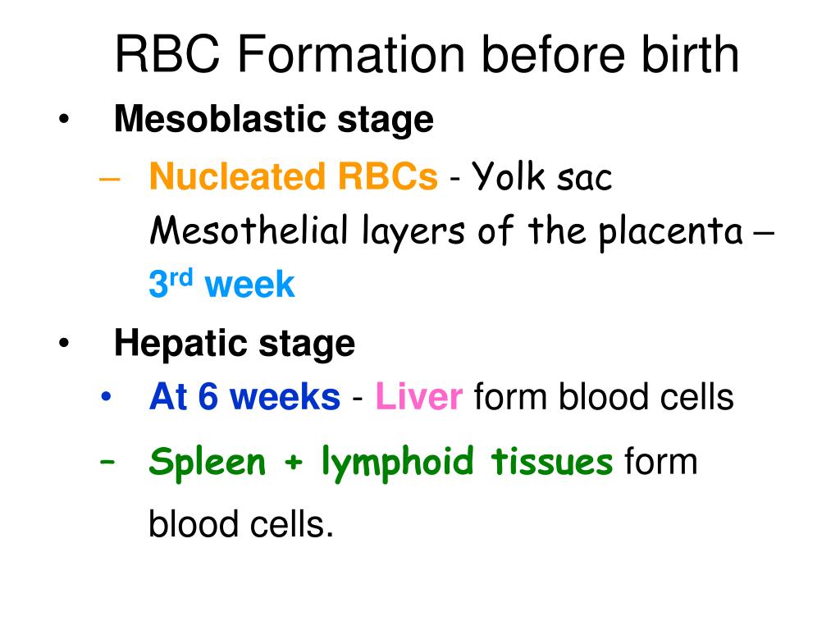Click the final blood cells. line
The height and width of the screenshot is (630, 840).
[x=241, y=524]
